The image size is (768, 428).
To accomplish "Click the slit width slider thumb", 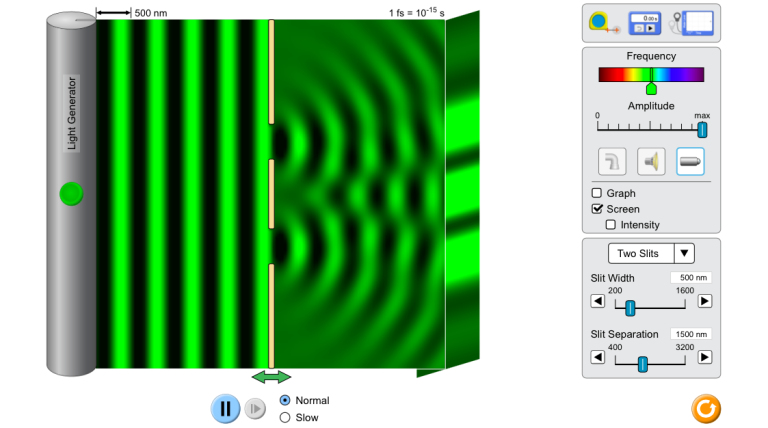I will pos(630,308).
